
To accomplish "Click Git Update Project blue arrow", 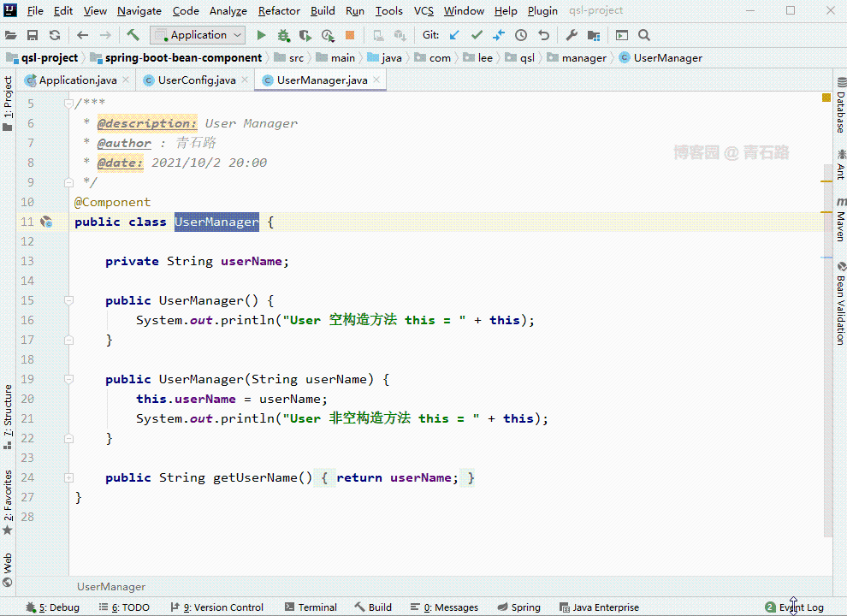I will coord(454,35).
